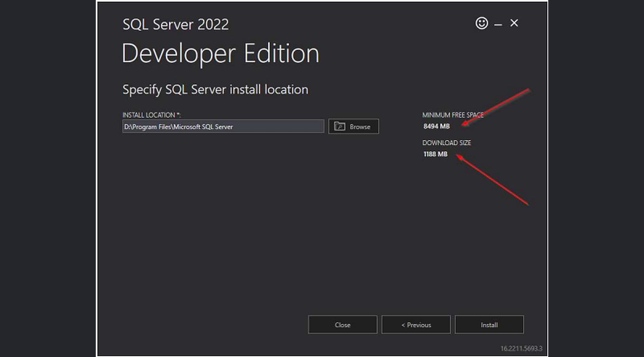Screen dimensions: 644x357
Task: Click the Close button at the bottom
Action: [x=342, y=325]
